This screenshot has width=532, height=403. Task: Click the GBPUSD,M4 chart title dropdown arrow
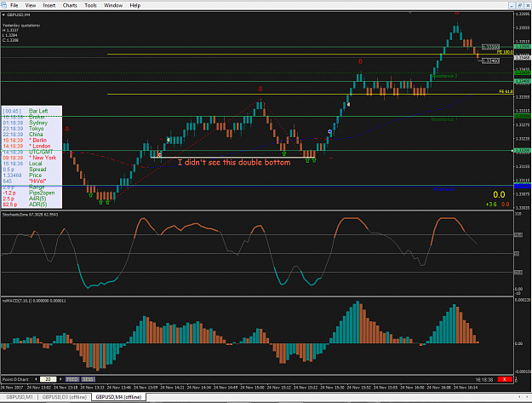pos(3,15)
